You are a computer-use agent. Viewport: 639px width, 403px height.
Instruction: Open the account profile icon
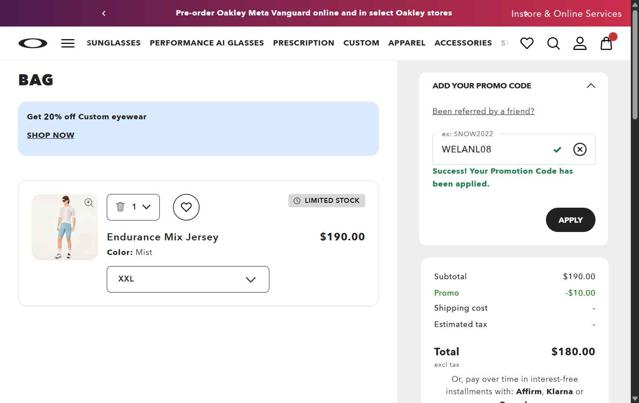coord(580,43)
